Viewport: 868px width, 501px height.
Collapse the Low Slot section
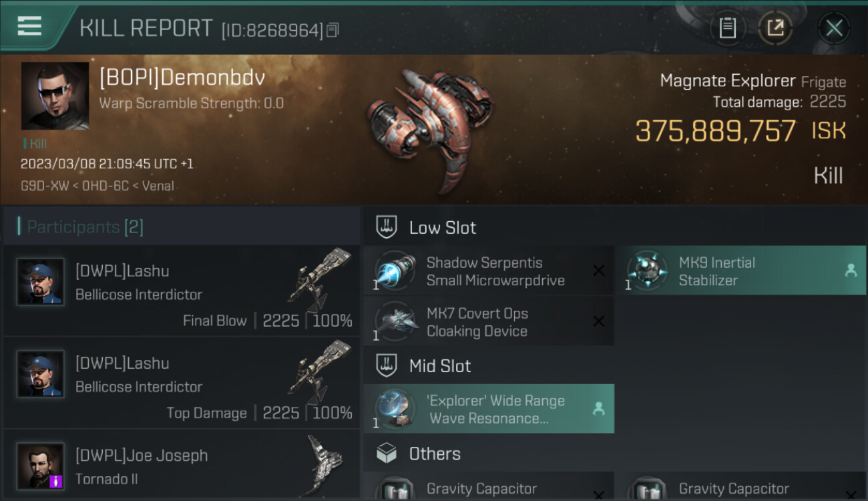click(442, 228)
